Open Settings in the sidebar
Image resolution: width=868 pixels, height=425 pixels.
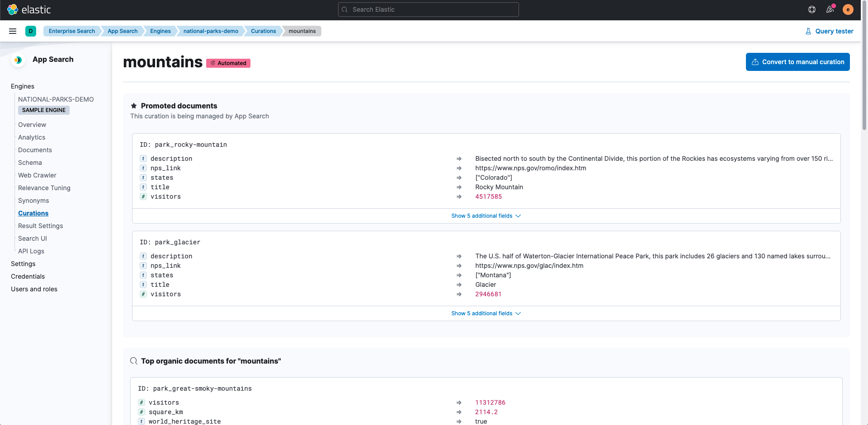[x=23, y=264]
